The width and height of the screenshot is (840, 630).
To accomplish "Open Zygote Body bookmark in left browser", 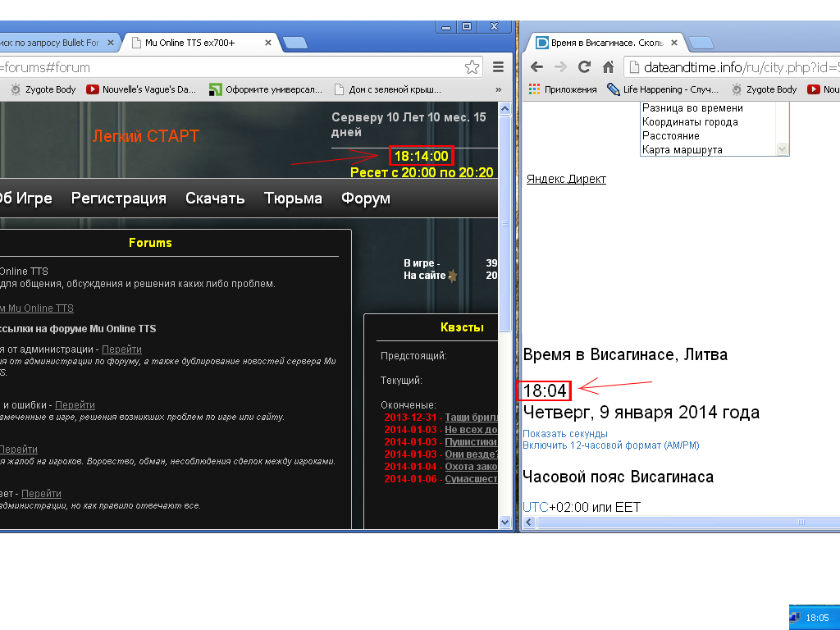I will [43, 89].
